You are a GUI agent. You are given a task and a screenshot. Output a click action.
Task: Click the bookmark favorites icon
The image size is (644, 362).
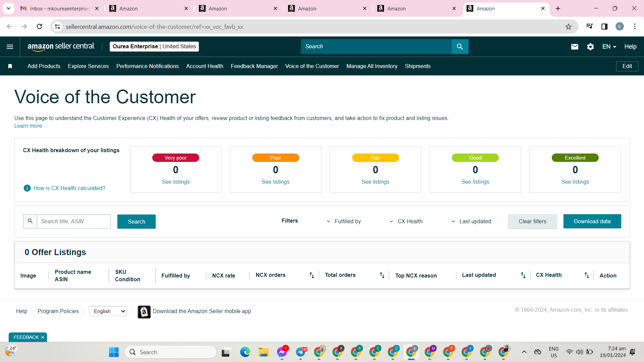point(10,66)
